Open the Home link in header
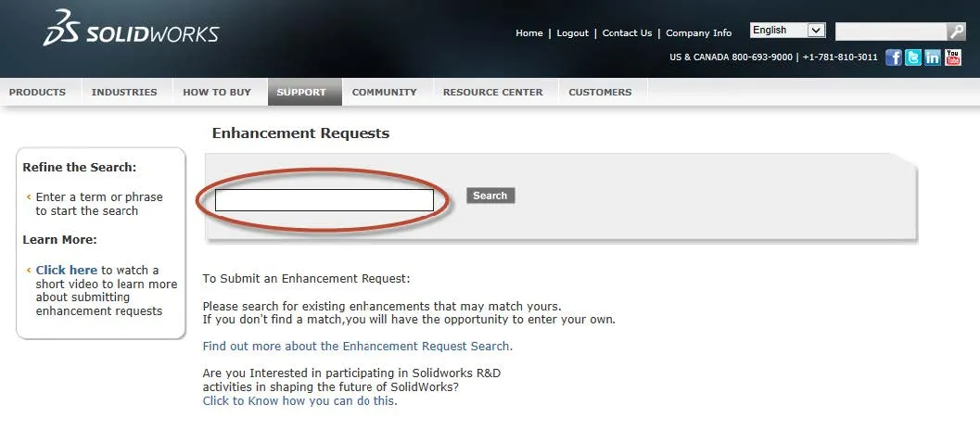Screen dimensions: 980x430 (528, 33)
